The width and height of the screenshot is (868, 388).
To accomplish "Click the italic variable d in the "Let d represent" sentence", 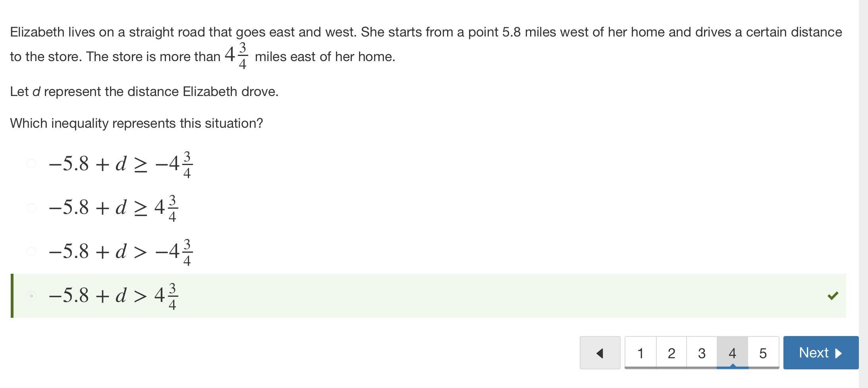I will (36, 92).
